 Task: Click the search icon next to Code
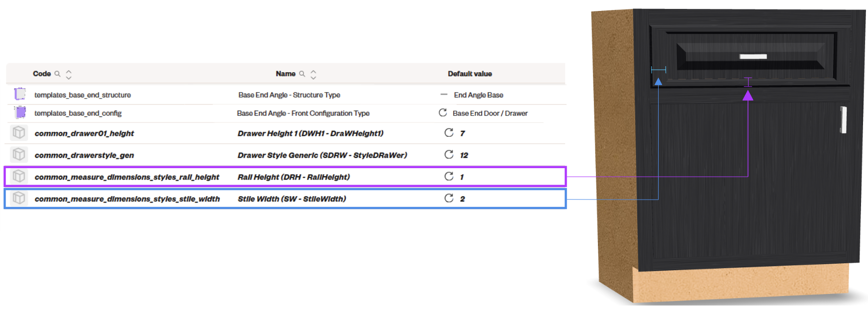(x=58, y=74)
